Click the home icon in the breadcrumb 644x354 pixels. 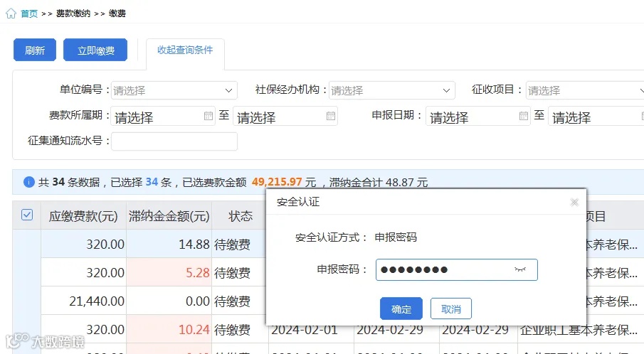tap(11, 14)
